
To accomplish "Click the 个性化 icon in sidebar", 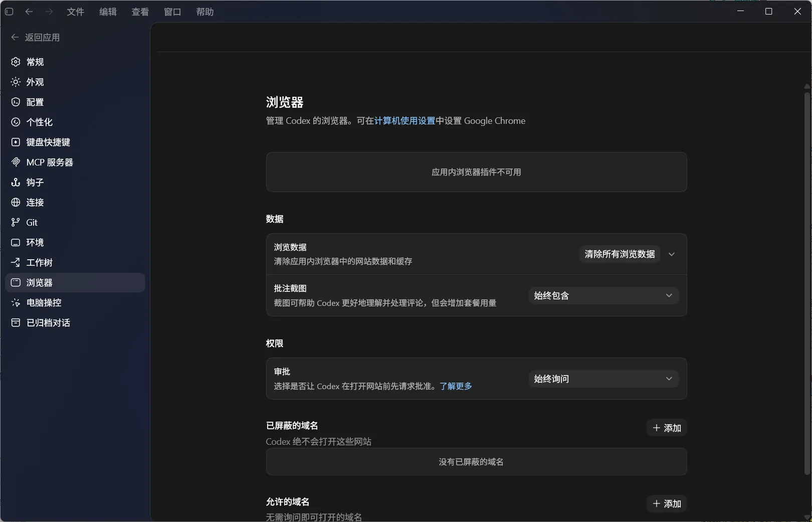I will [x=16, y=122].
